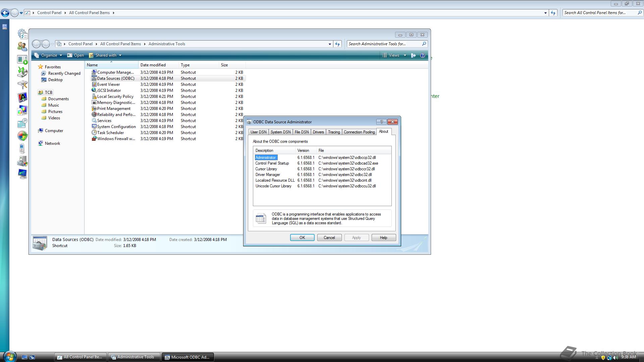The height and width of the screenshot is (362, 644).
Task: Open the Backup and Restore disc icon
Action: pyautogui.click(x=22, y=72)
